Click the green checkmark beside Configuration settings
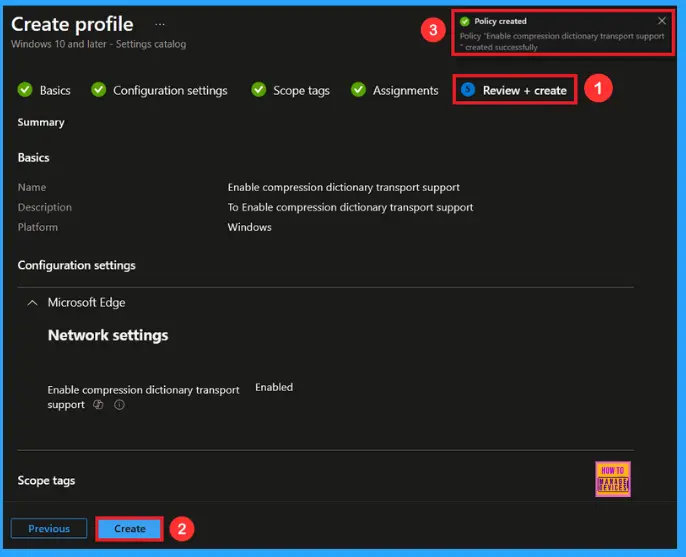686x557 pixels. point(98,90)
